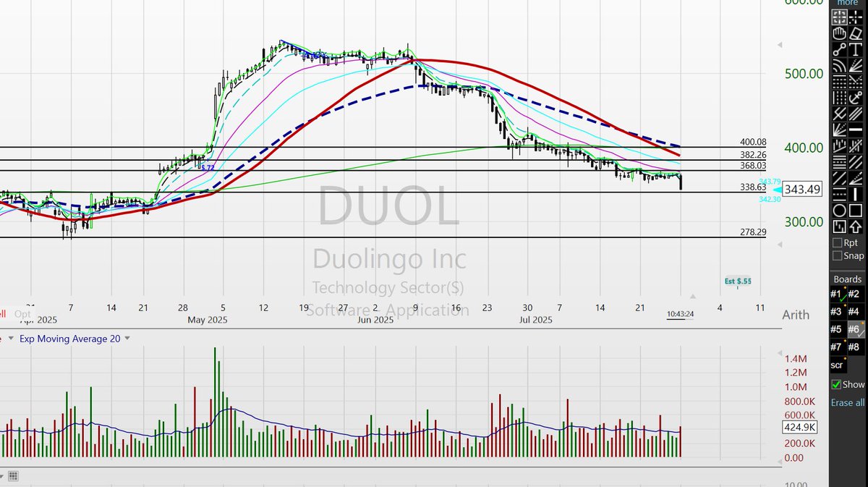Select the thick horizontal line tool

856,130
